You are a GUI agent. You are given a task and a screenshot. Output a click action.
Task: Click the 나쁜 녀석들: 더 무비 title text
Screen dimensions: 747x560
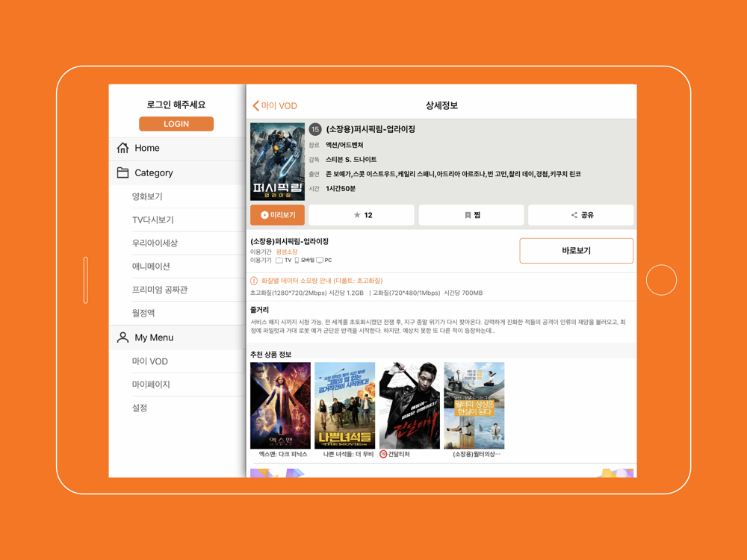[x=348, y=454]
